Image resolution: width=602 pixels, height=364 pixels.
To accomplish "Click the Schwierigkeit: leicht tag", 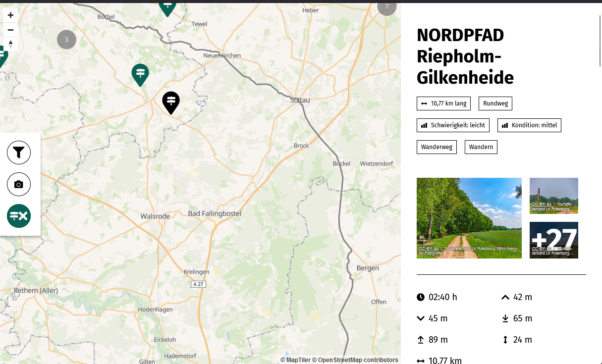I will [453, 125].
